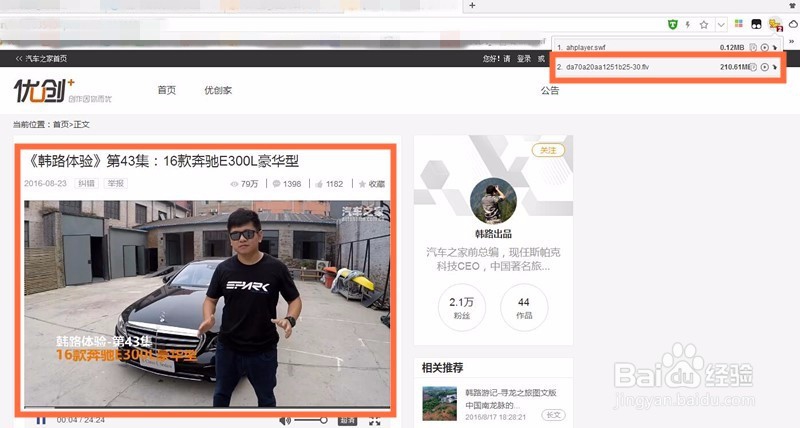Play ahplayer.swf using its play icon
The width and height of the screenshot is (800, 428).
764,47
